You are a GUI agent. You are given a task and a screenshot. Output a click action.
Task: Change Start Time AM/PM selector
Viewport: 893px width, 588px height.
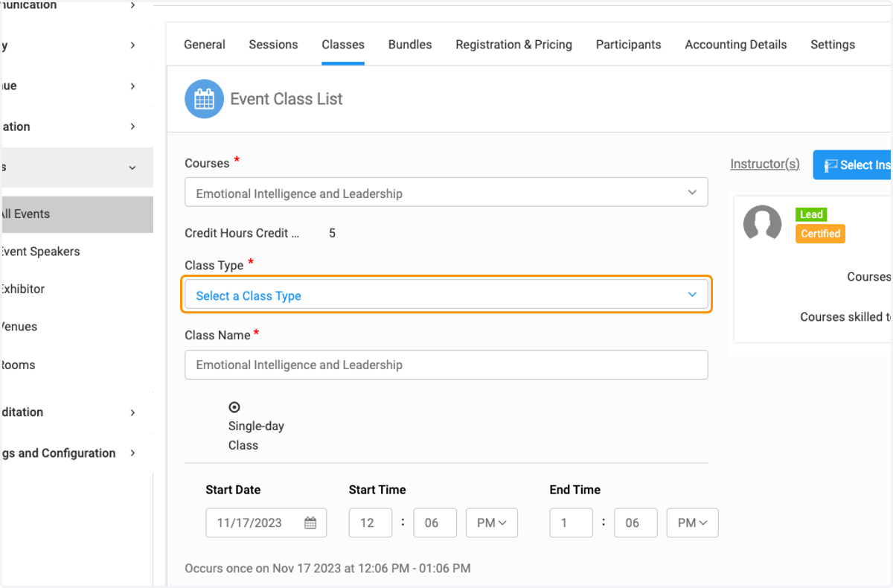pos(492,523)
